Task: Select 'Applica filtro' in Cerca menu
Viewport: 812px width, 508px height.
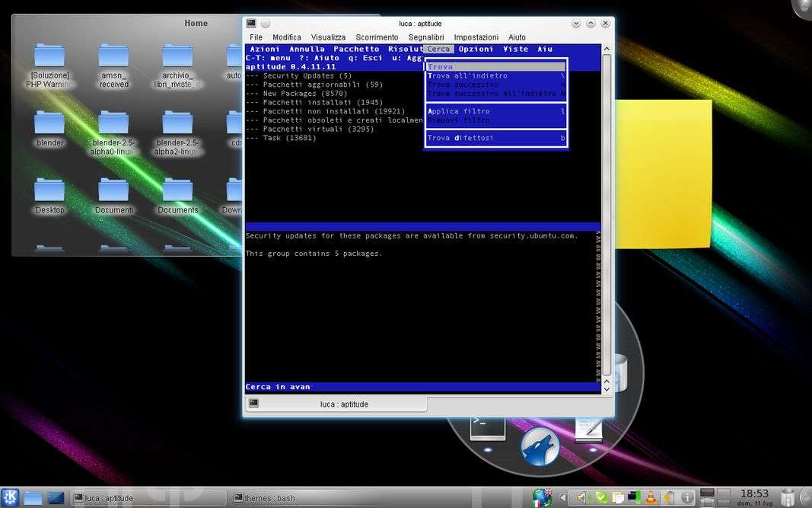Action: 459,111
